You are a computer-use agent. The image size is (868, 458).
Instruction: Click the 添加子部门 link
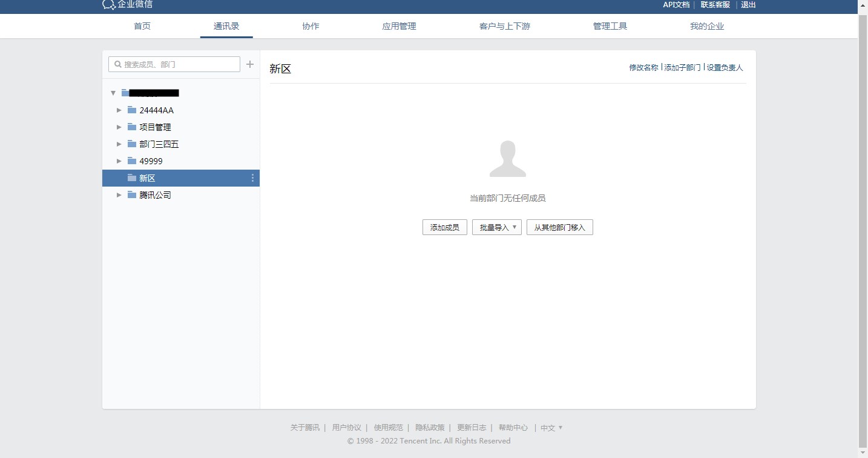(682, 68)
